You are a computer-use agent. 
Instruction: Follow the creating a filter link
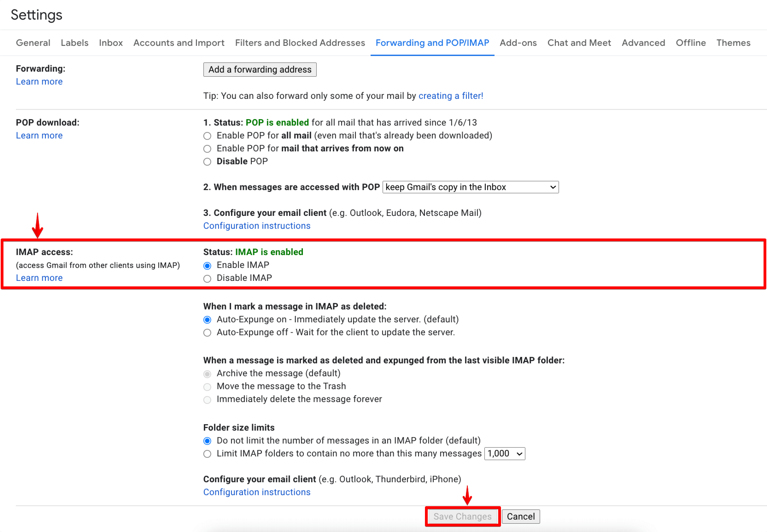tap(451, 96)
